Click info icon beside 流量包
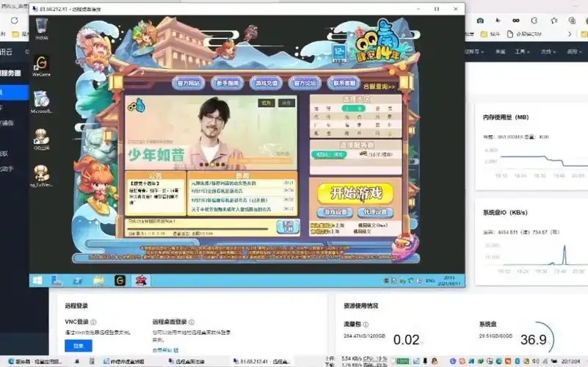This screenshot has height=367, width=588. (x=366, y=324)
